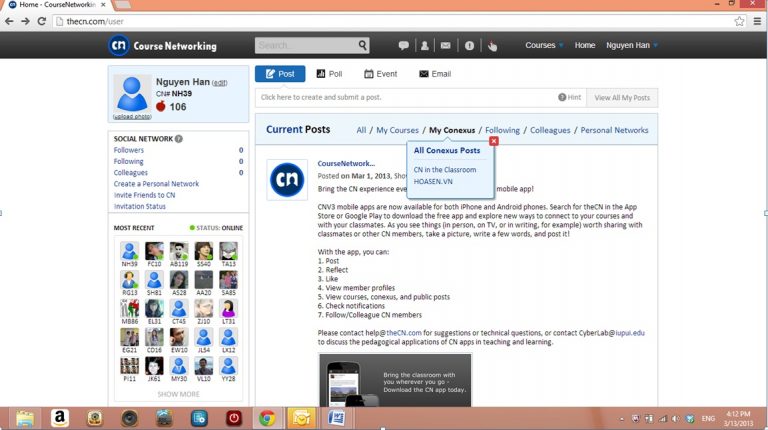Viewport: 768px width, 430px height.
Task: Open Invite Friends to CN link
Action: tap(144, 195)
